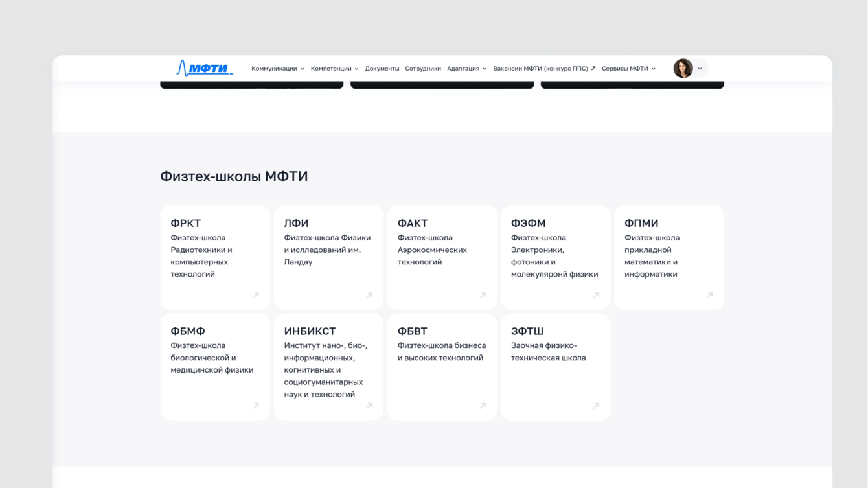Open the ФПМИ card title
The height and width of the screenshot is (488, 868).
click(x=641, y=223)
